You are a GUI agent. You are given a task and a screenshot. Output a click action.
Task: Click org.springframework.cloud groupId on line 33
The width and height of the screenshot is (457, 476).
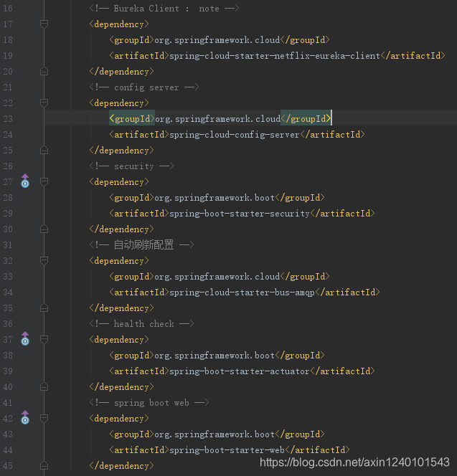point(217,277)
